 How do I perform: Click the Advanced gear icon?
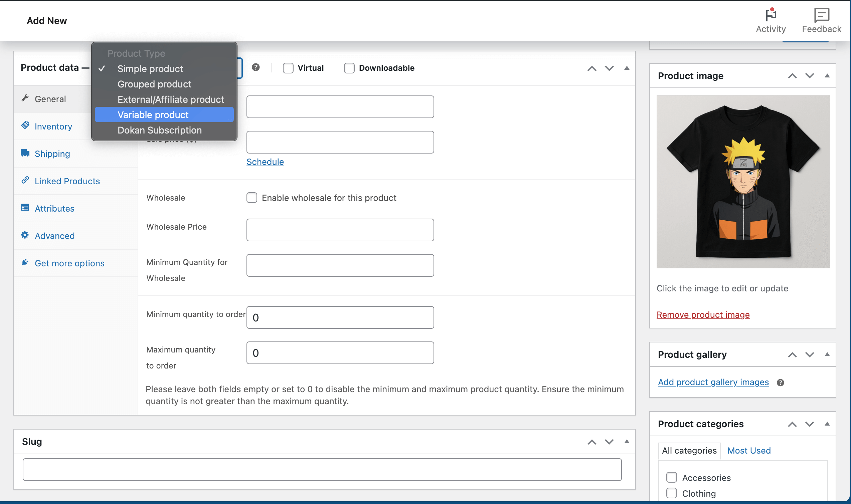(25, 235)
